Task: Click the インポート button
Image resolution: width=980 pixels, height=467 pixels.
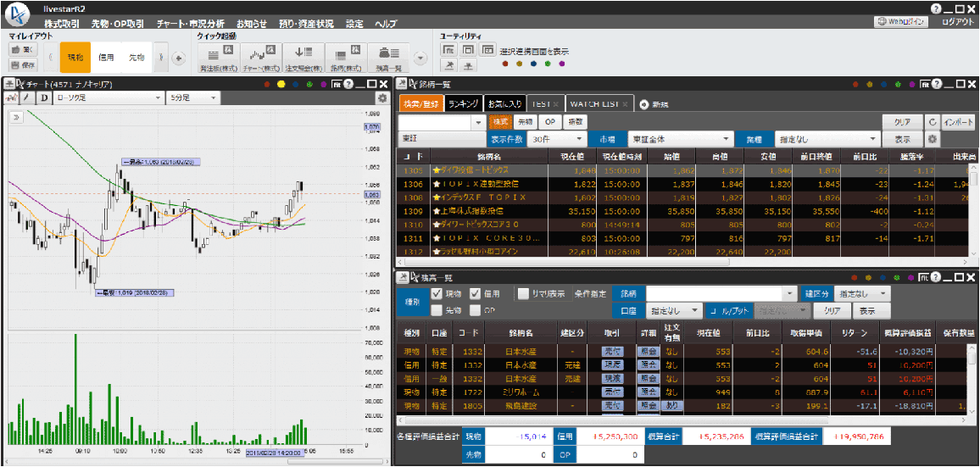Action: (x=958, y=122)
